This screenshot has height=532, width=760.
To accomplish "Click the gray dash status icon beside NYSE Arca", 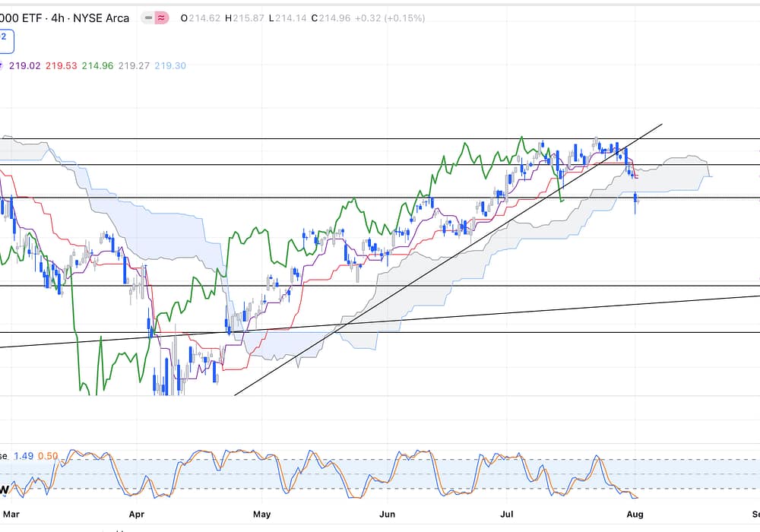I will [148, 18].
